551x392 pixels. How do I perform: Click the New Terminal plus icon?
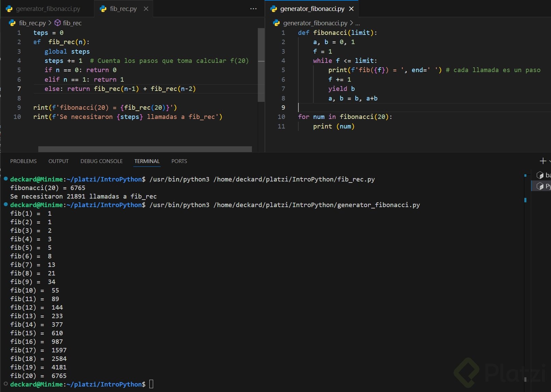(x=542, y=161)
